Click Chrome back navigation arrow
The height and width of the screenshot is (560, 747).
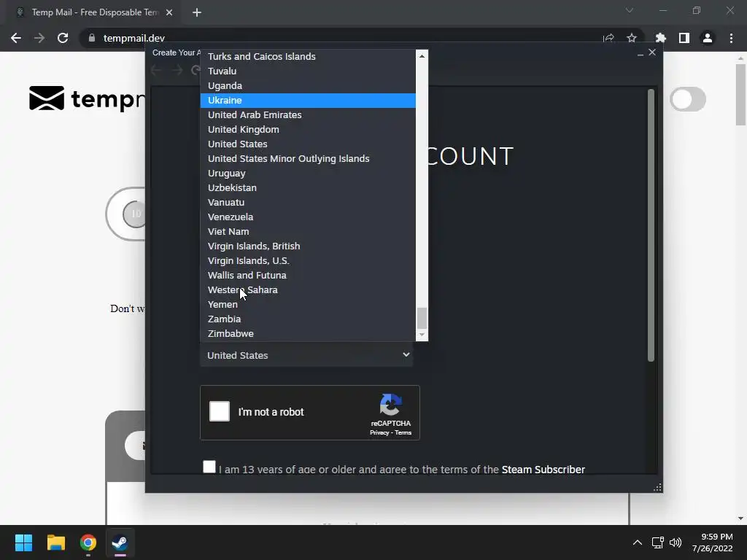[x=16, y=38]
